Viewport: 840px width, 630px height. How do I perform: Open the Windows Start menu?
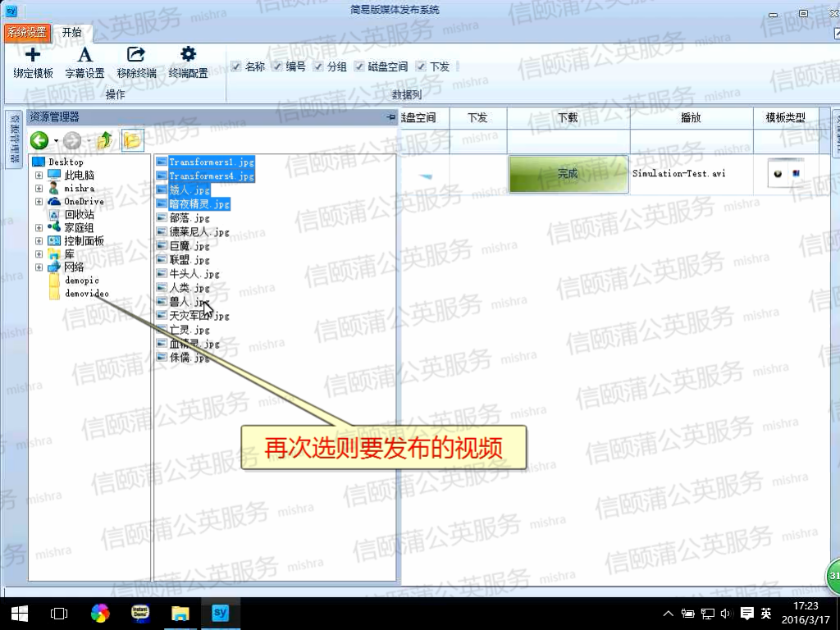19,613
